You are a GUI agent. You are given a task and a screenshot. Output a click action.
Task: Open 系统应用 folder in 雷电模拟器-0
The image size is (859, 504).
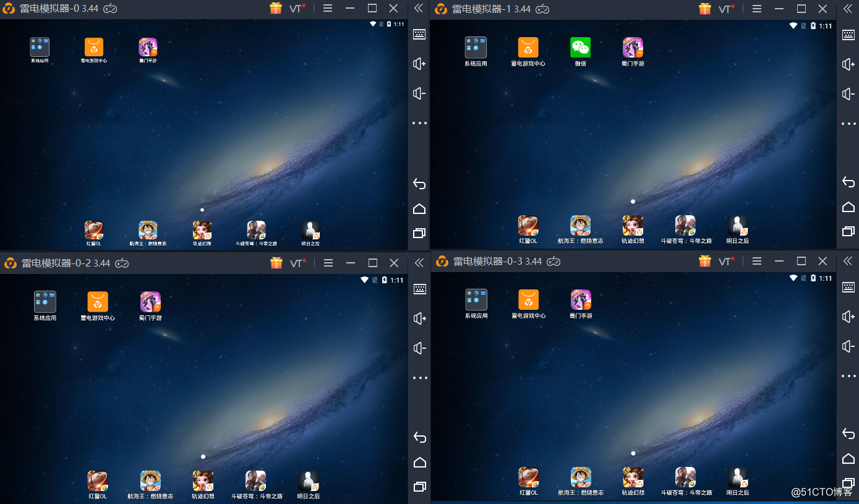[x=40, y=47]
